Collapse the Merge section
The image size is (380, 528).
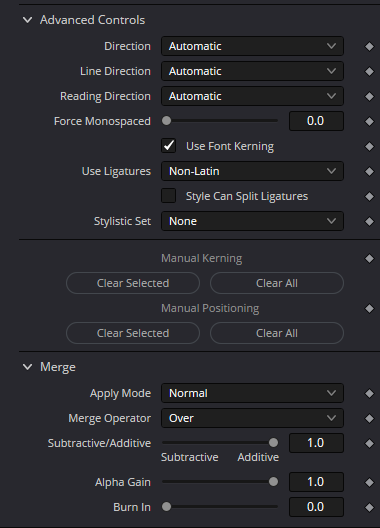28,367
